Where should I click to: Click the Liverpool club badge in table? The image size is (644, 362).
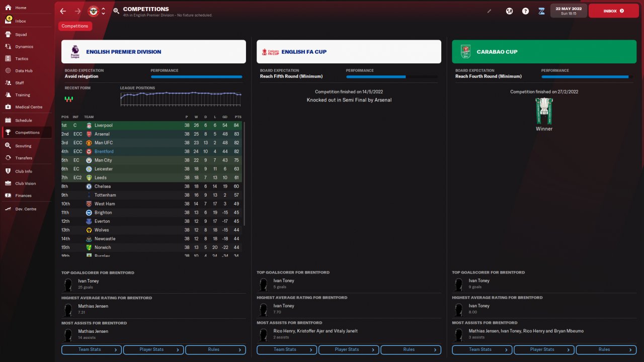point(89,125)
